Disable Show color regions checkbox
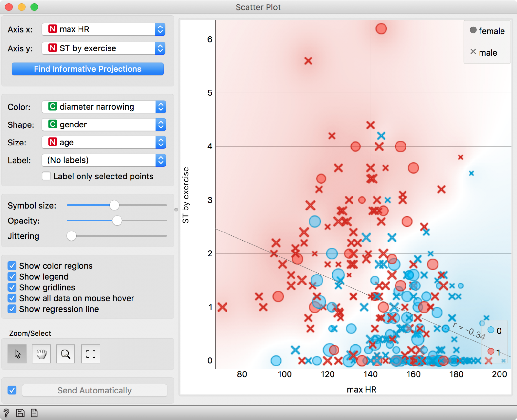517x420 pixels. tap(12, 266)
